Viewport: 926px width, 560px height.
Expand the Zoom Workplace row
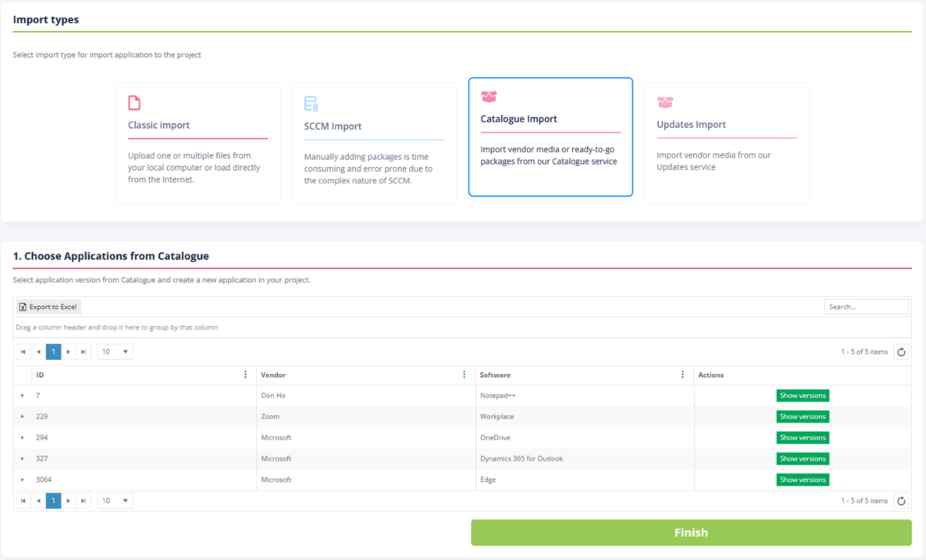(x=23, y=417)
